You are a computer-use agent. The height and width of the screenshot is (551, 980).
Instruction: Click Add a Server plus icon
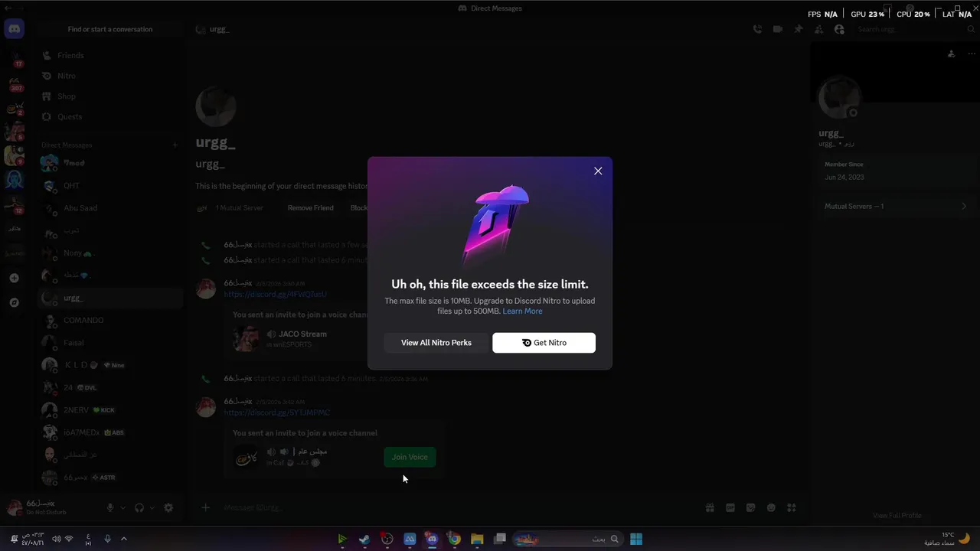pos(14,278)
